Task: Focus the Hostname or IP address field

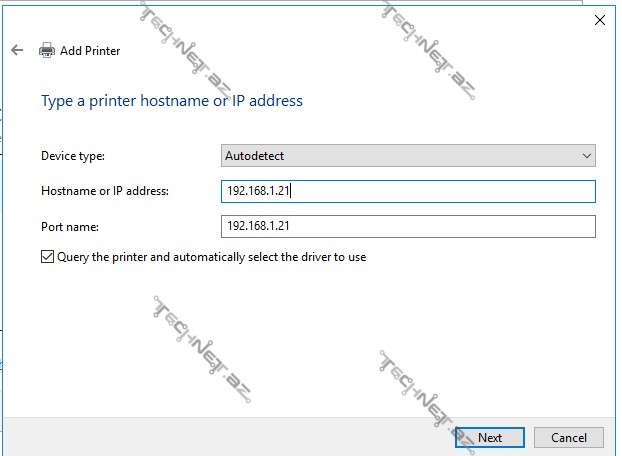Action: (407, 191)
